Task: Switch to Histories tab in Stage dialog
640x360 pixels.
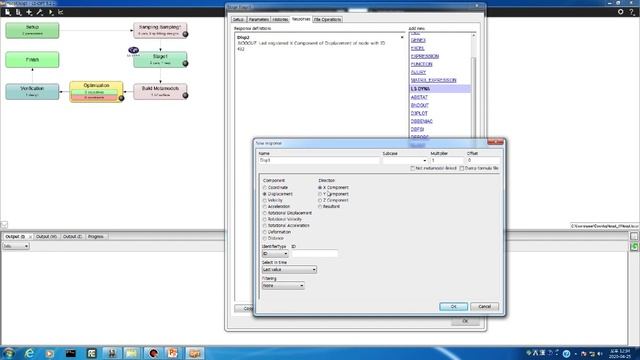Action: coord(280,20)
